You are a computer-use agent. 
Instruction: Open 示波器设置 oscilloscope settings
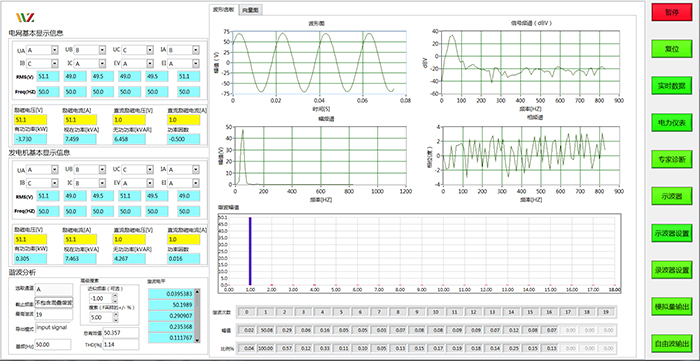(671, 233)
